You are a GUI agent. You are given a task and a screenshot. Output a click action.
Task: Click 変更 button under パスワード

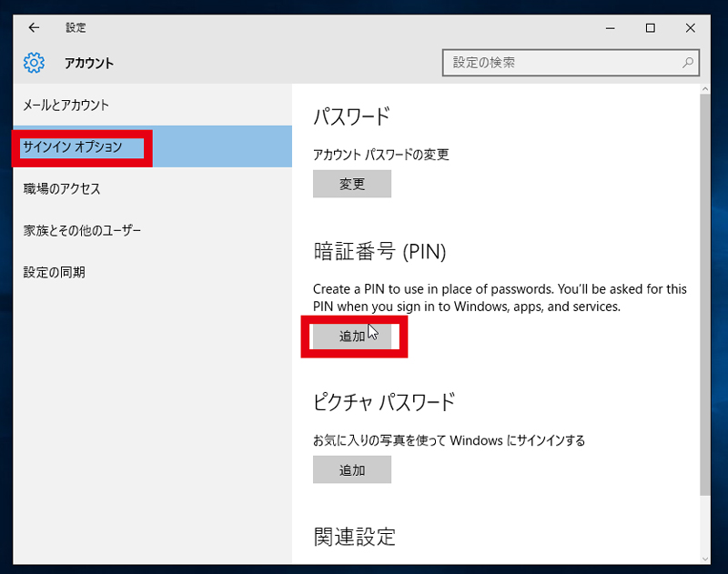click(x=352, y=184)
